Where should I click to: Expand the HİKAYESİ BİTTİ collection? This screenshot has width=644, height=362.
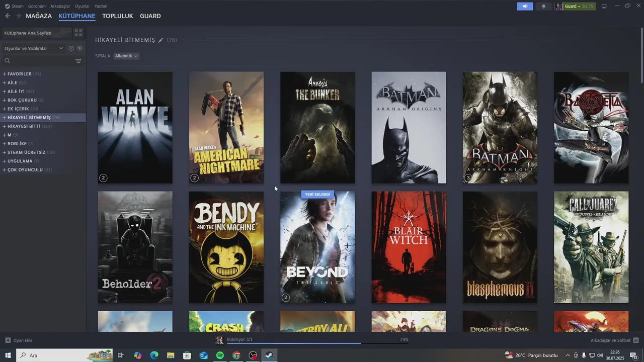pyautogui.click(x=5, y=126)
